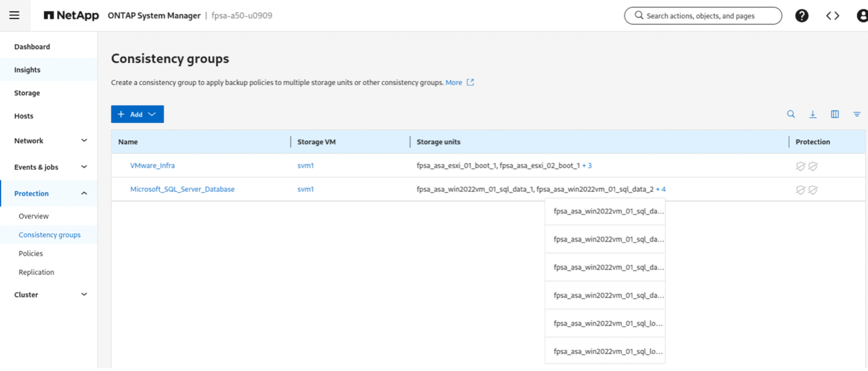Open the hamburger navigation menu
This screenshot has height=371, width=868.
14,16
